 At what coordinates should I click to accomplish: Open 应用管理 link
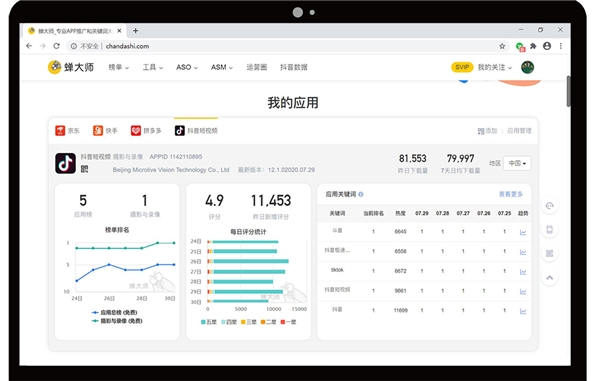click(x=519, y=131)
